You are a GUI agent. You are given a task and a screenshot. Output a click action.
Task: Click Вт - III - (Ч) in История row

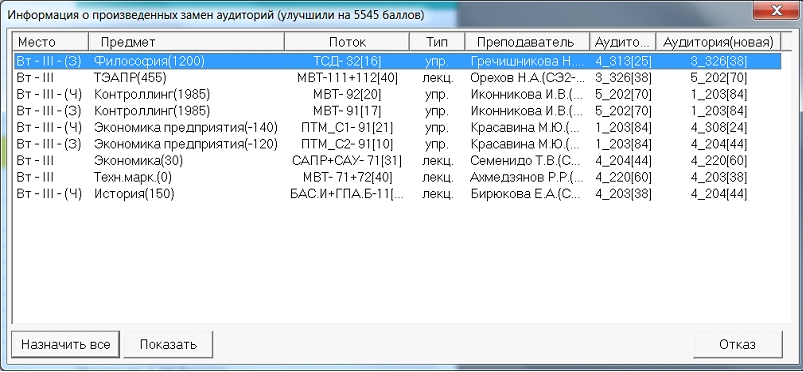[x=49, y=194]
